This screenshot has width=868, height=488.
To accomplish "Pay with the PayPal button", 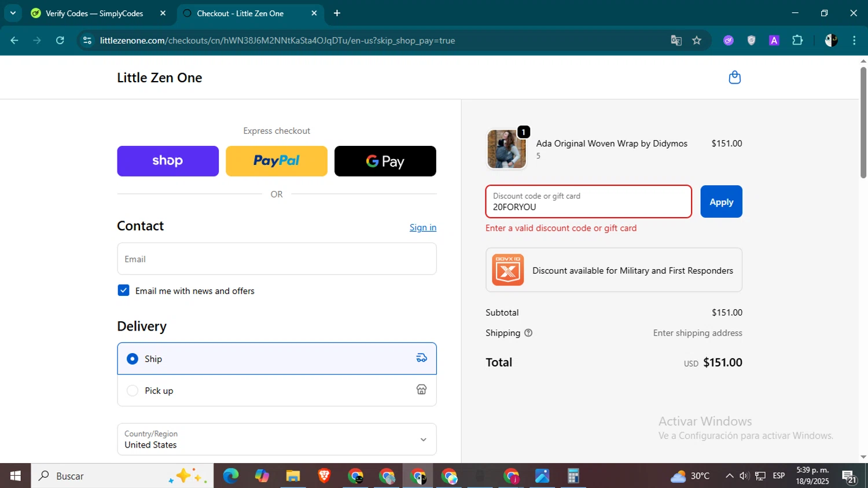I will tap(277, 161).
